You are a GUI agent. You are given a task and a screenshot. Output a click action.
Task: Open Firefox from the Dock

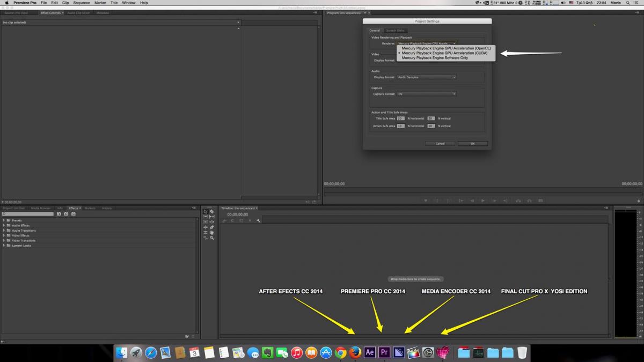[x=355, y=352]
